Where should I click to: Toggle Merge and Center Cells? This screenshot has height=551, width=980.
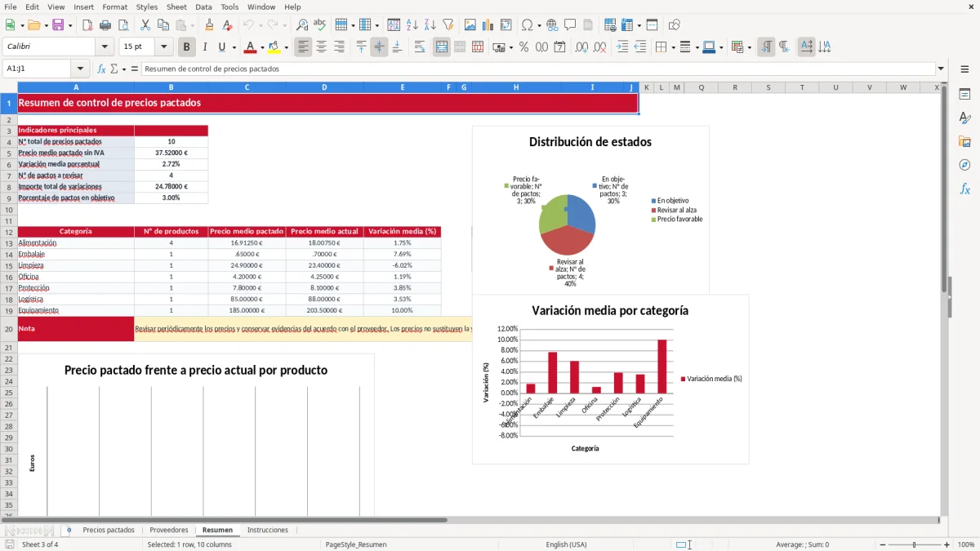click(442, 47)
